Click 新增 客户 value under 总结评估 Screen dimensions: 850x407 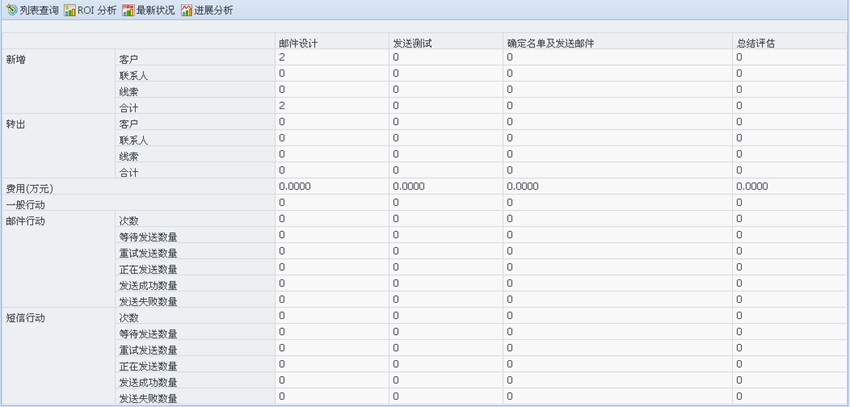[x=739, y=57]
